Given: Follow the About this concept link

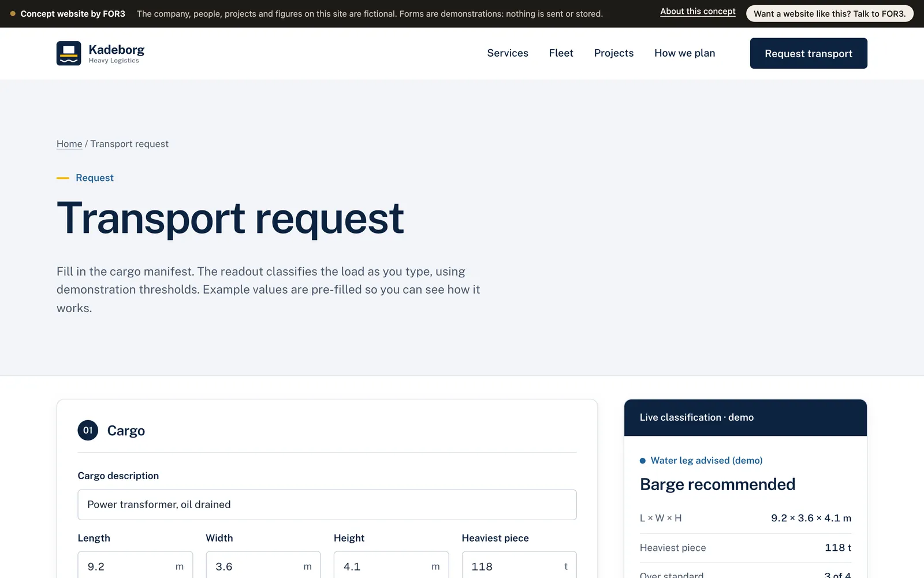Looking at the screenshot, I should tap(698, 12).
